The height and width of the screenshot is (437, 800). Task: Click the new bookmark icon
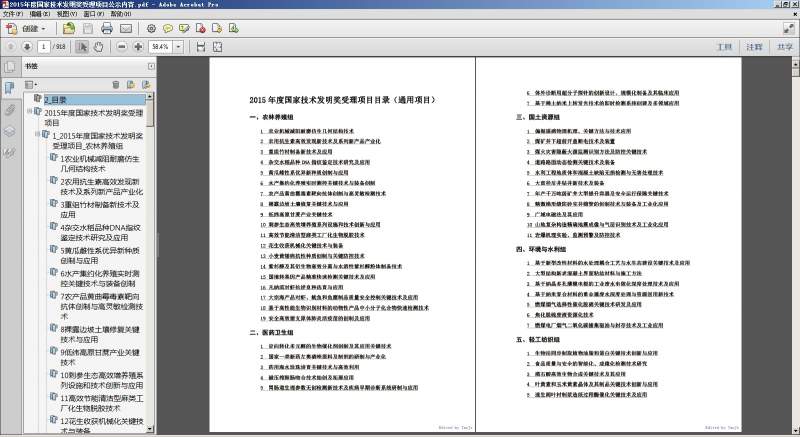point(131,85)
